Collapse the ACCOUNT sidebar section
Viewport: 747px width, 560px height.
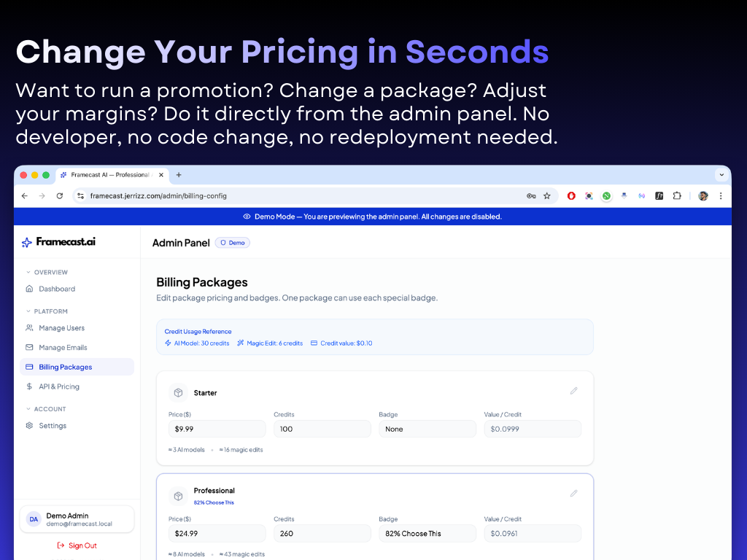[46, 409]
